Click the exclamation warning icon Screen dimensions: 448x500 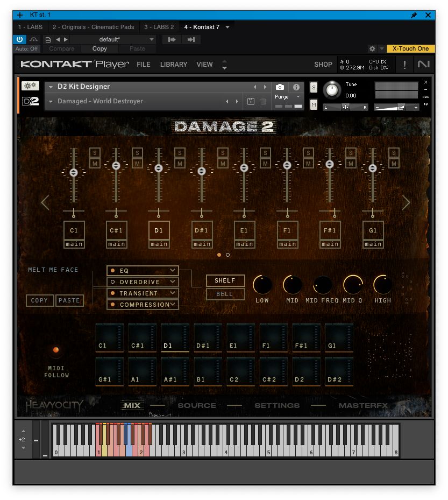404,65
